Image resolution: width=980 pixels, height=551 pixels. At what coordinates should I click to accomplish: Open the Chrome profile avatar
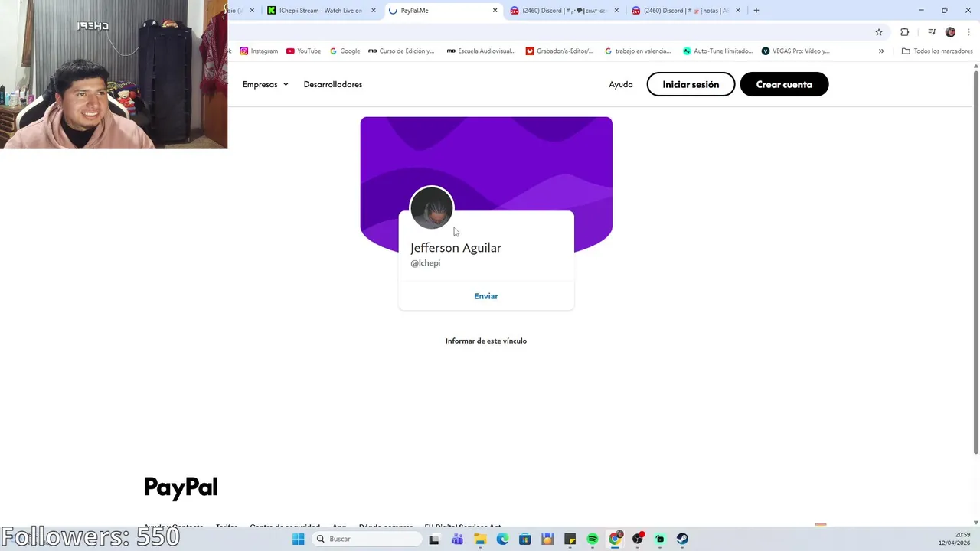pos(950,32)
